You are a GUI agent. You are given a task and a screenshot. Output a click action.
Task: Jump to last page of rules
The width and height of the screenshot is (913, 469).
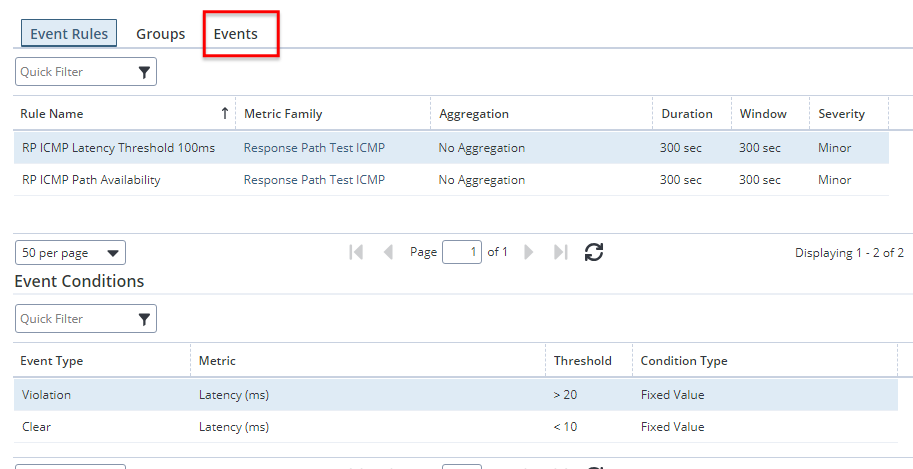(x=560, y=252)
